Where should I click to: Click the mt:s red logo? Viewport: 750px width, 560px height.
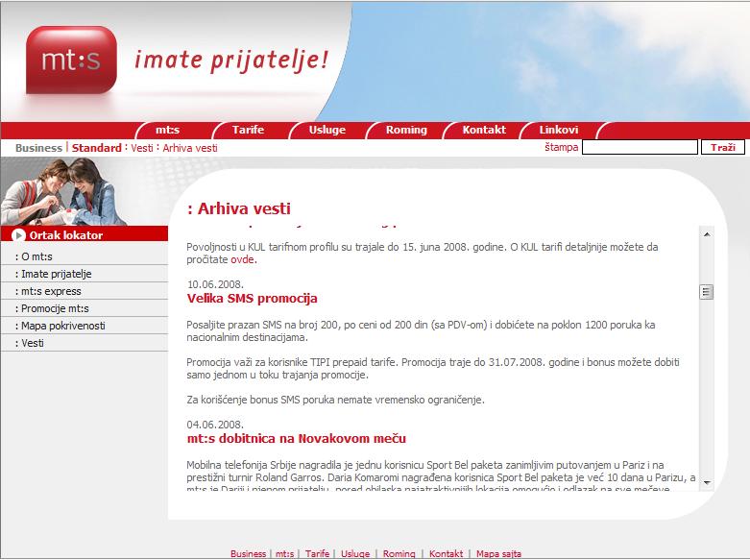pos(71,60)
